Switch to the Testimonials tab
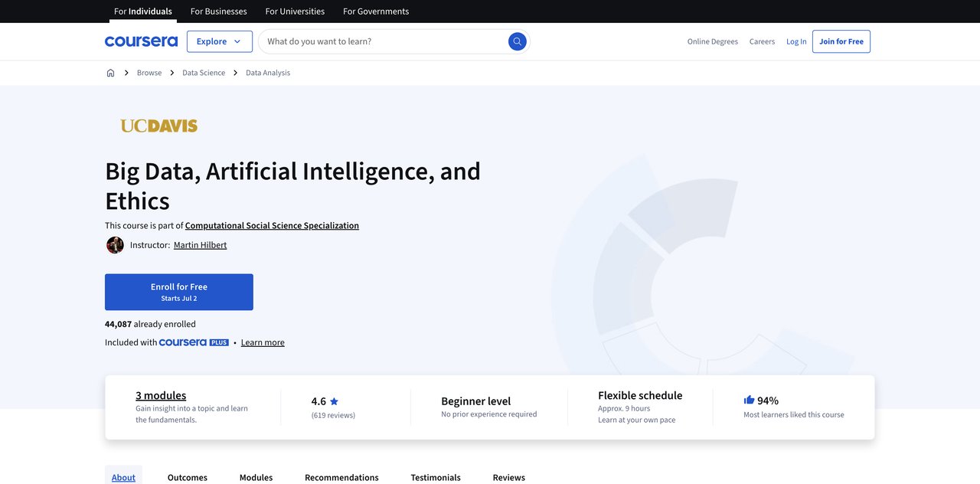Image resolution: width=980 pixels, height=484 pixels. pyautogui.click(x=436, y=477)
